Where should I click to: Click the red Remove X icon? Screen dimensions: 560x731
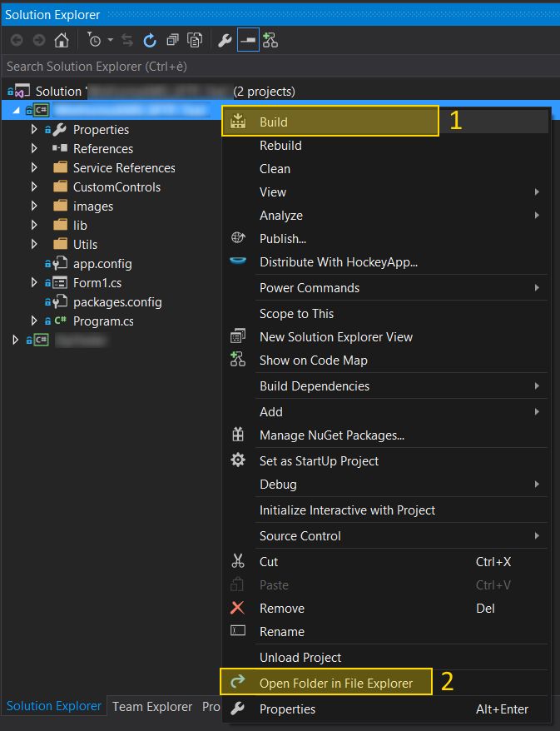238,608
